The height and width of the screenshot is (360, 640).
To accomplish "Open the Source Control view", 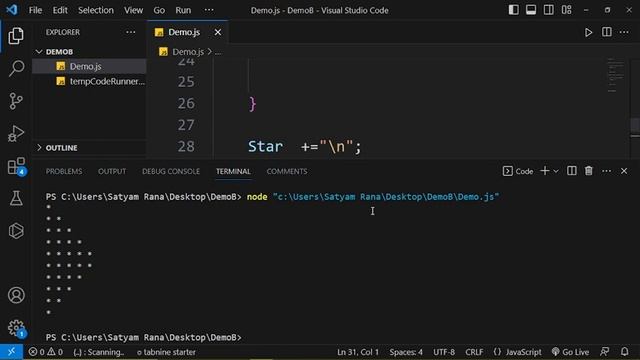I will [16, 101].
